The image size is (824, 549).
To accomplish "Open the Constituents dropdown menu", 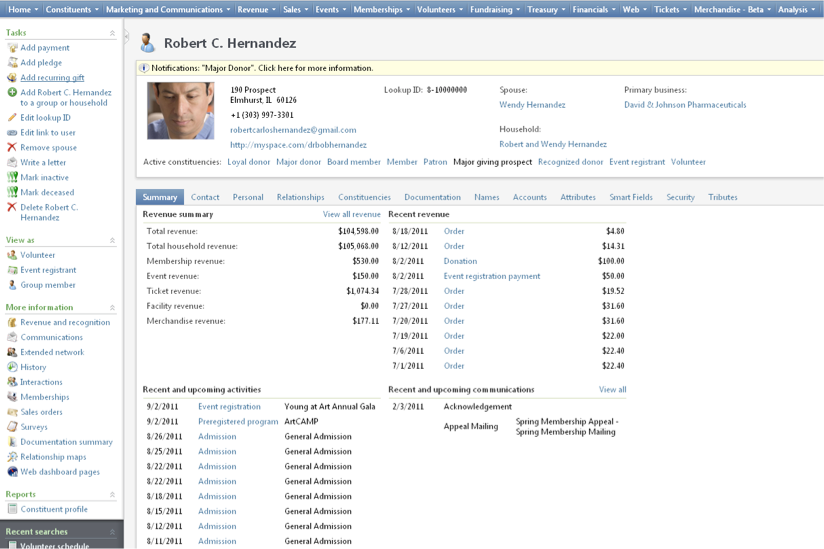I will pos(72,9).
